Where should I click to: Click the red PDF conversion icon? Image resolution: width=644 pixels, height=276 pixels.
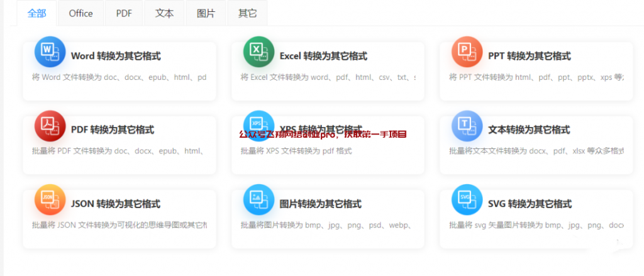50,126
